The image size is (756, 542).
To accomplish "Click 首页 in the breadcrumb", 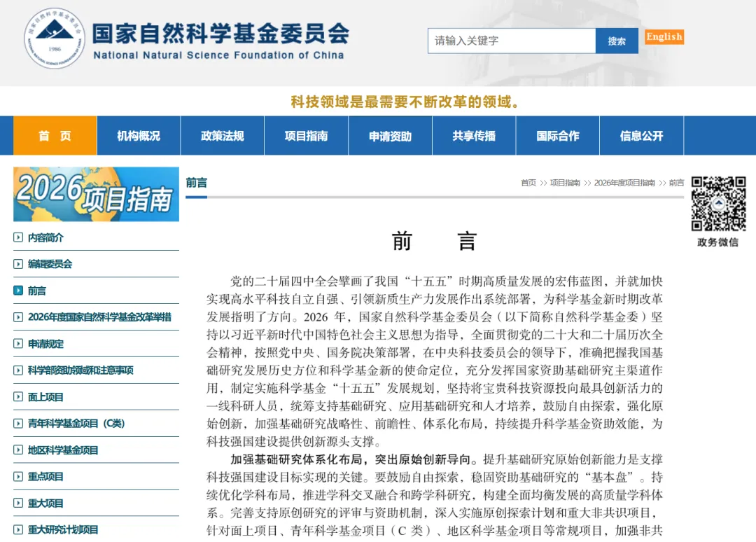I will (x=528, y=183).
